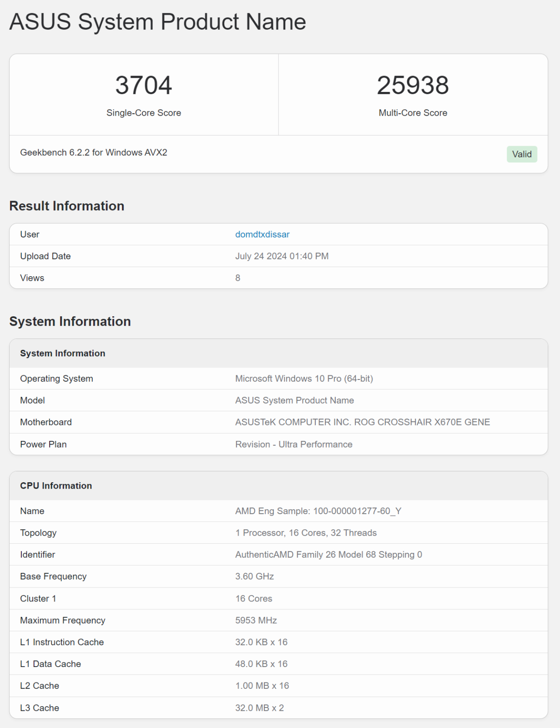Click the Views row in Result Information
Image resolution: width=560 pixels, height=728 pixels.
tap(32, 278)
